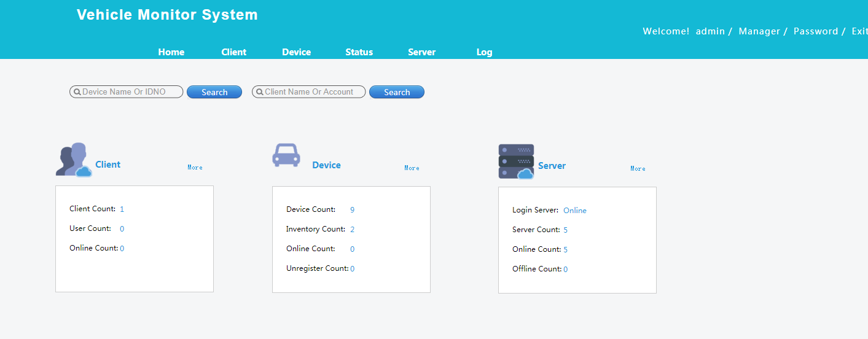The image size is (868, 339).
Task: Open the Client menu
Action: [234, 52]
